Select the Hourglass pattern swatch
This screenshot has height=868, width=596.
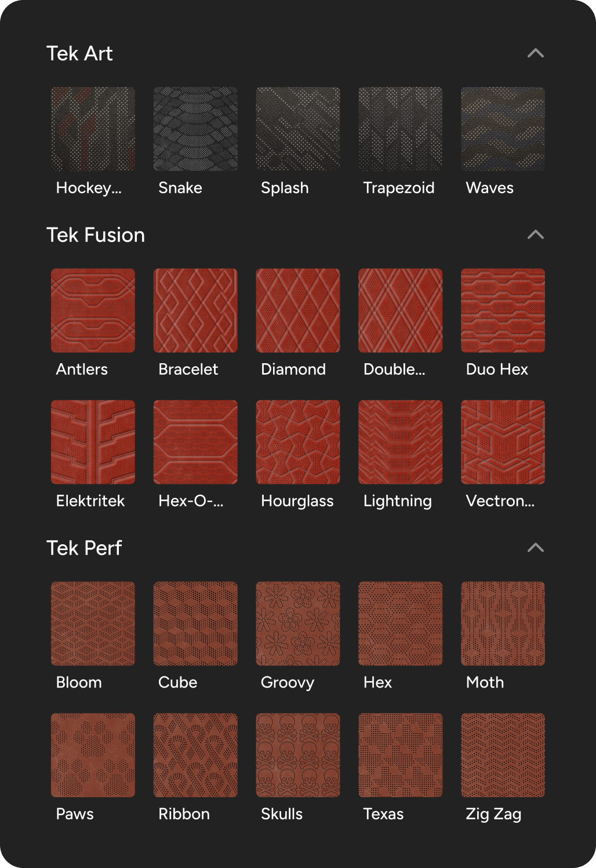(x=298, y=442)
